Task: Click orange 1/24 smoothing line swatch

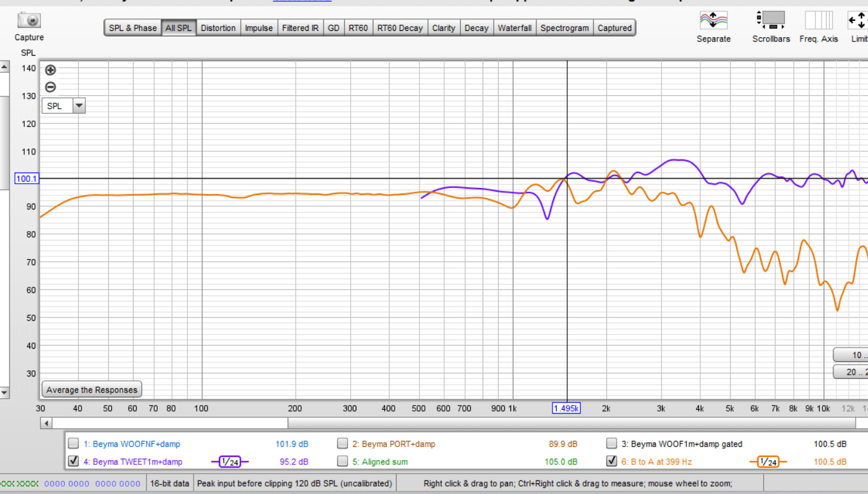Action: point(768,461)
